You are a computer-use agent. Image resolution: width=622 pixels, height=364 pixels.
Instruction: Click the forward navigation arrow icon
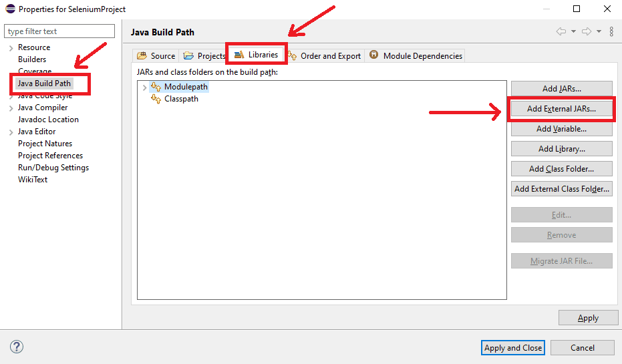coord(586,32)
